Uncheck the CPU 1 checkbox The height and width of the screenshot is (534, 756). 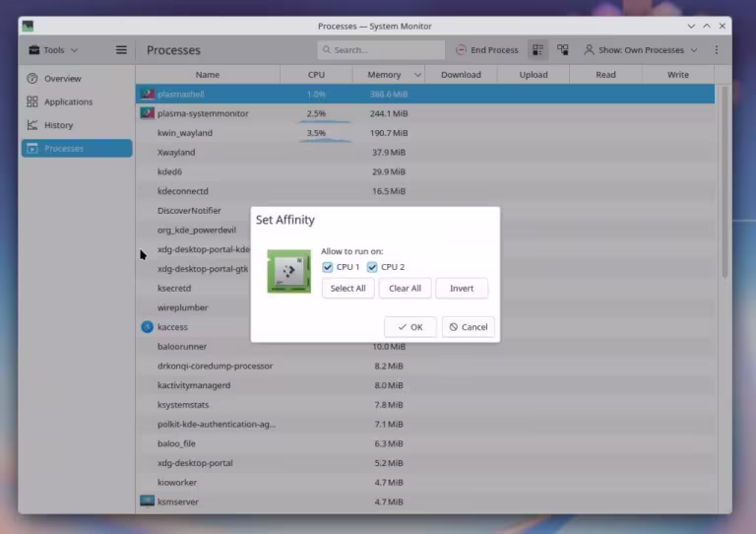[328, 267]
